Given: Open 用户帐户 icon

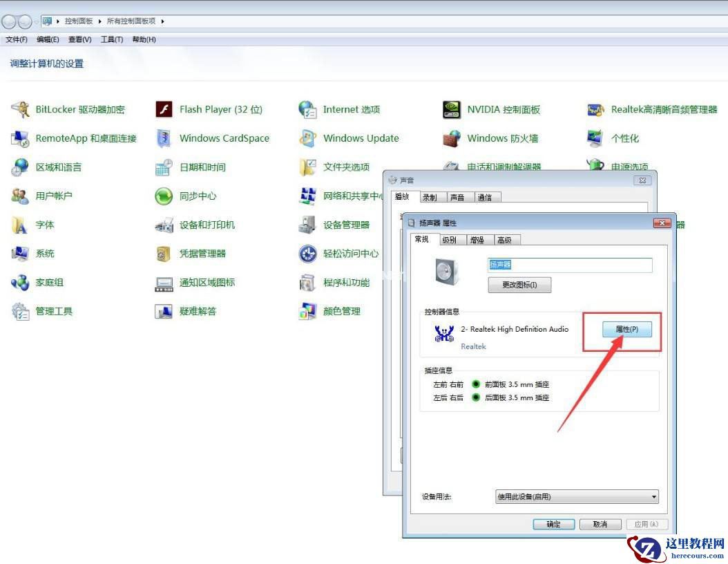Looking at the screenshot, I should pos(21,196).
